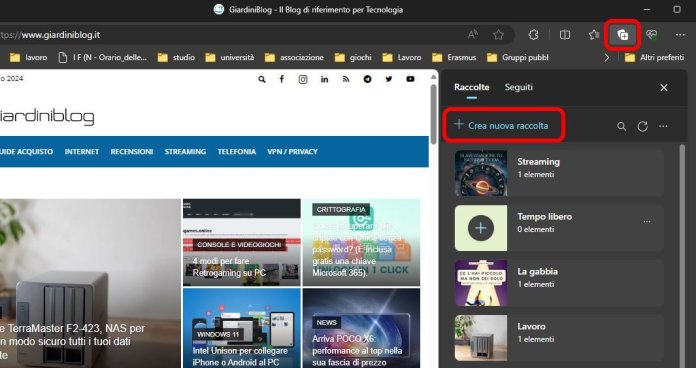This screenshot has width=696, height=368.
Task: Click Crea nuova raccolta
Action: coord(502,126)
